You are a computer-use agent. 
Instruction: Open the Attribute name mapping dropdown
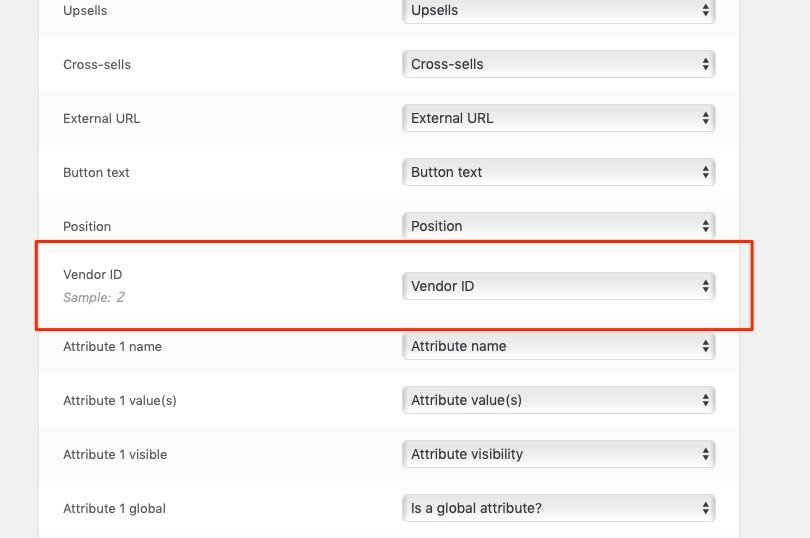point(558,346)
